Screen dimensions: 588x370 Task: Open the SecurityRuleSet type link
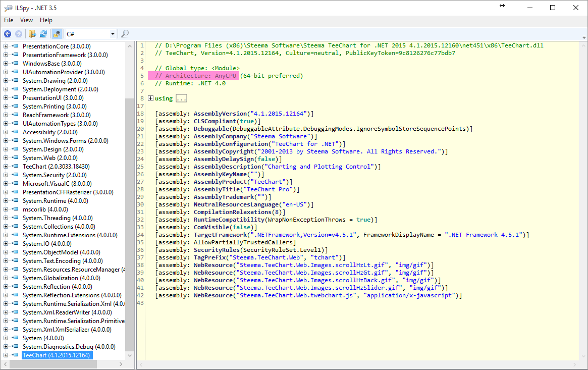tap(270, 250)
